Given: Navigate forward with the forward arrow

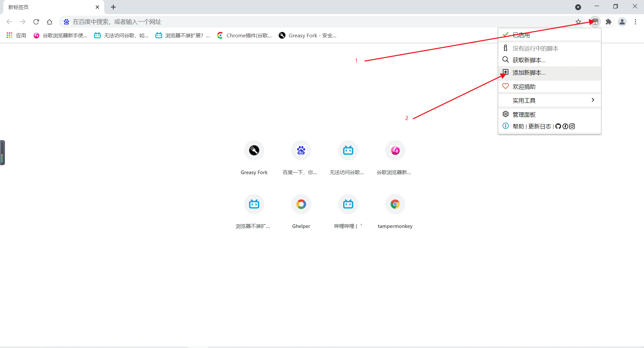Looking at the screenshot, I should (x=22, y=22).
